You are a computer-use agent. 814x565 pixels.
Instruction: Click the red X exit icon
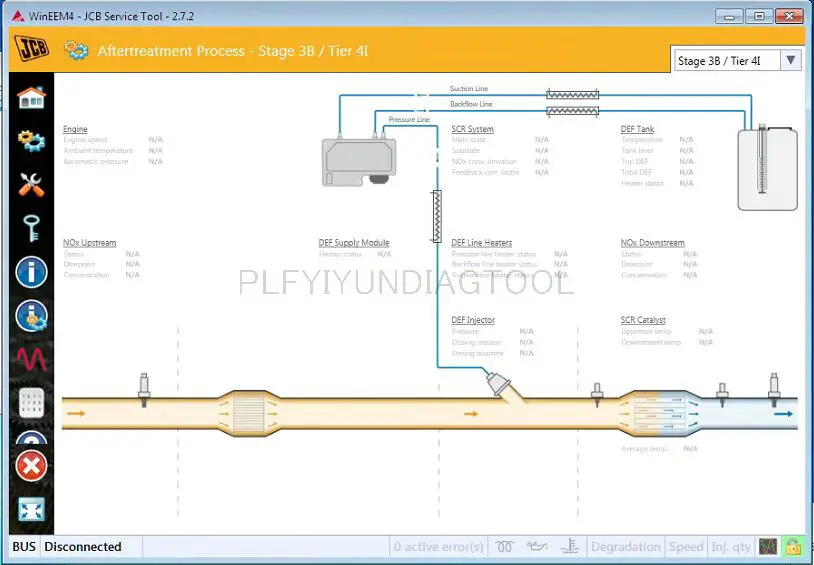31,466
